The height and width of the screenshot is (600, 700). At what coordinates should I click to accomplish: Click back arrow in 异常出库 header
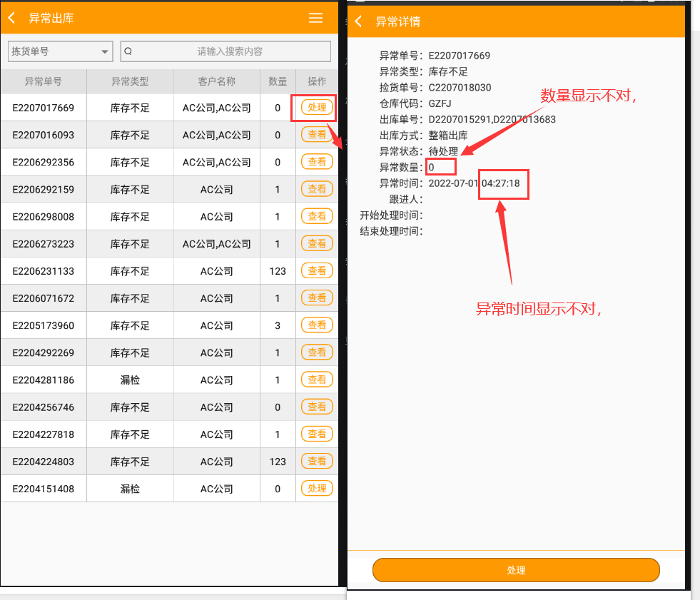(11, 18)
